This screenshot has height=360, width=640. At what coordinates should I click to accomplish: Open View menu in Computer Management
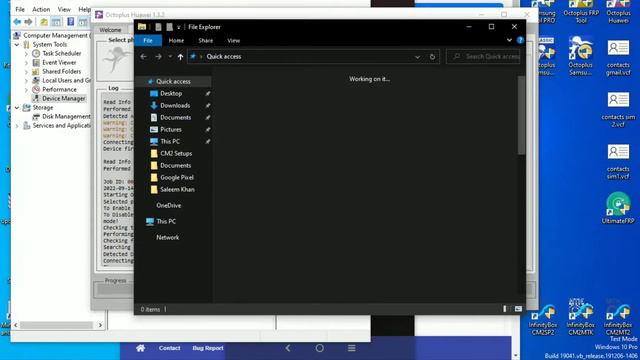pyautogui.click(x=64, y=9)
